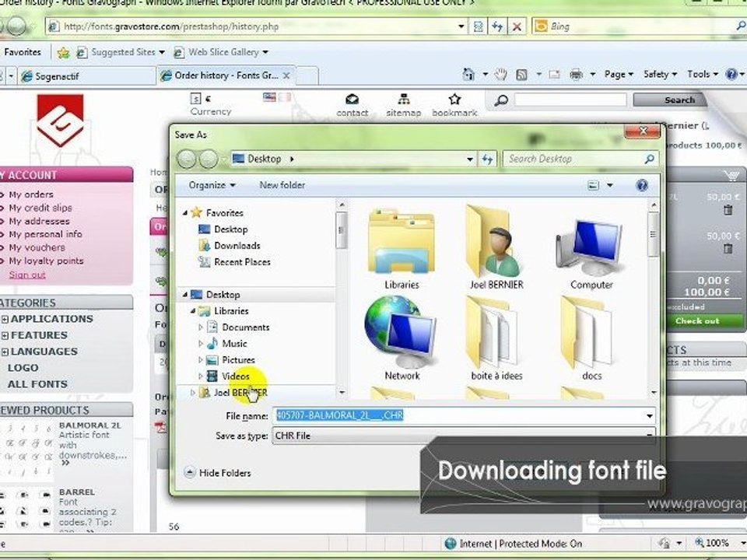Expand the Pictures library node
Image resolution: width=747 pixels, height=560 pixels.
[201, 360]
